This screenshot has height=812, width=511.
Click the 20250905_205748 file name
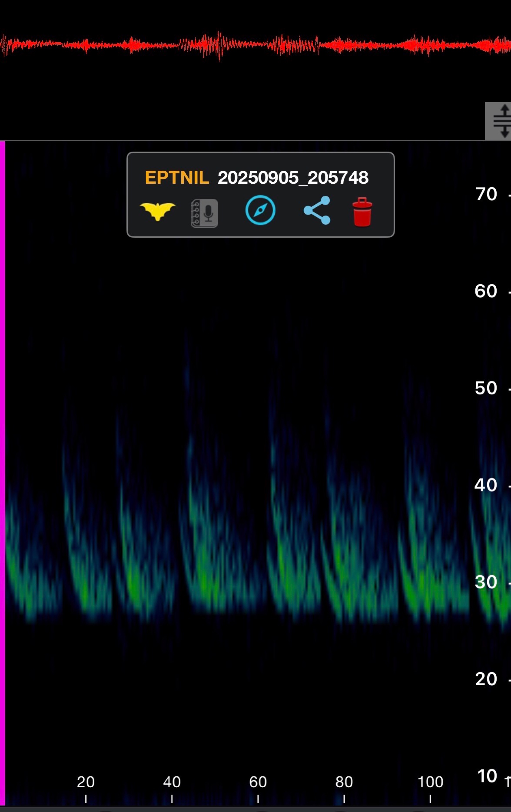[293, 177]
